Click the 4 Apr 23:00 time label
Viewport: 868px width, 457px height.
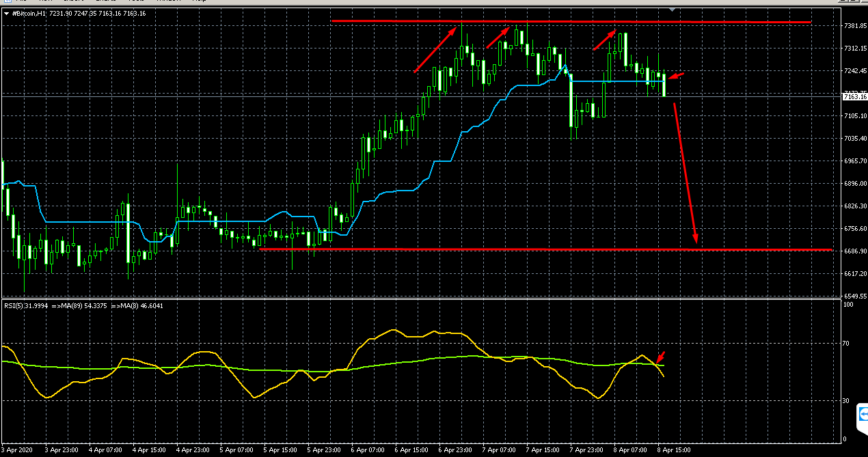coord(191,451)
